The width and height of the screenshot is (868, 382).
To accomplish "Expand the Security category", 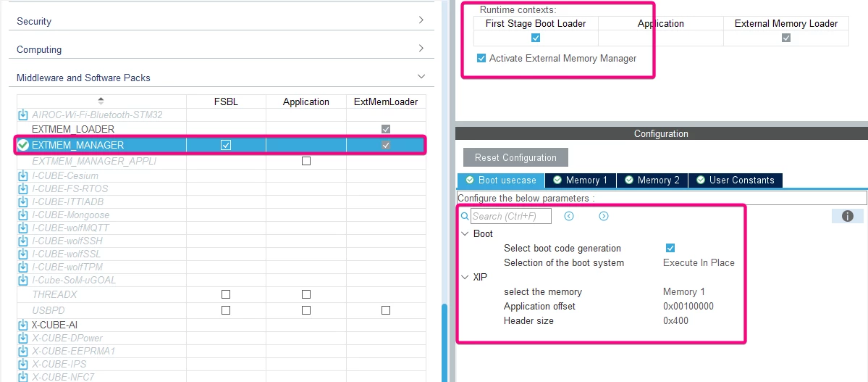I will (421, 20).
